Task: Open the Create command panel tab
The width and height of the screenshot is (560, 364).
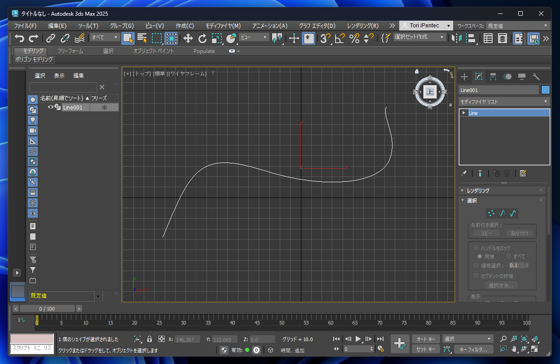Action: [x=464, y=76]
